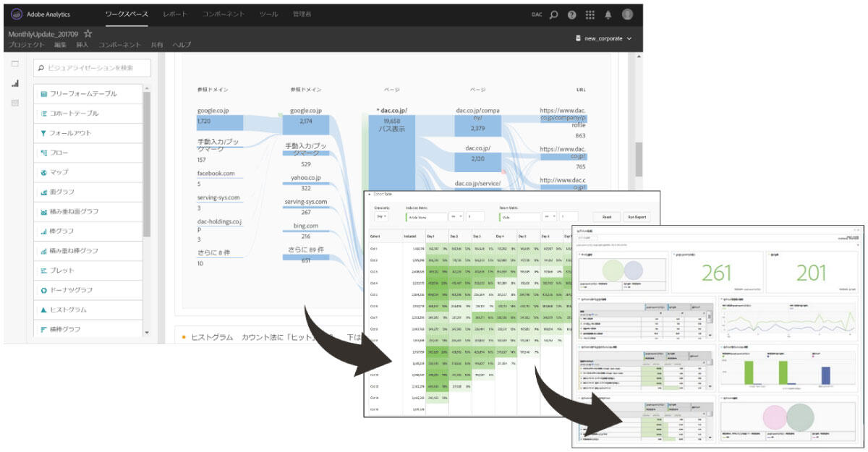This screenshot has height=452, width=868.
Task: Open the 編集 menu
Action: click(60, 45)
